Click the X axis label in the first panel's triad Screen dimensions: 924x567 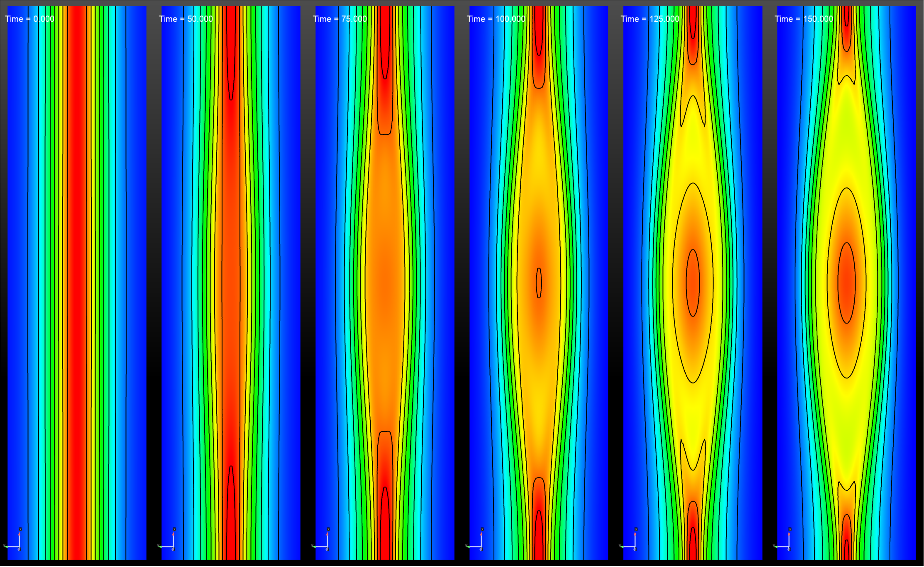point(20,529)
